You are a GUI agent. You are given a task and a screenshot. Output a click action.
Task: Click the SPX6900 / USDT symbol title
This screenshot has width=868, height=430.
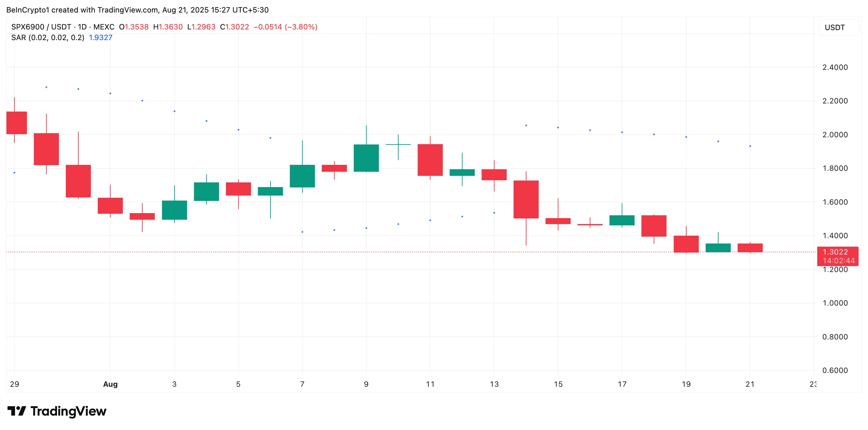coord(41,27)
